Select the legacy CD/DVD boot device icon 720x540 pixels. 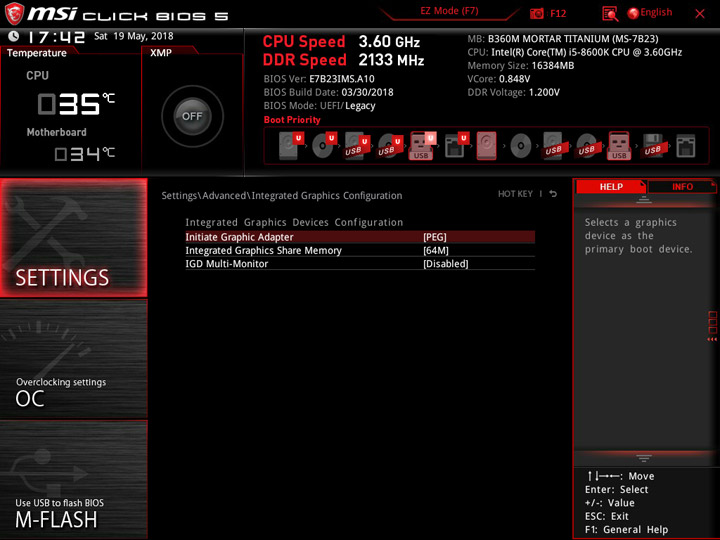click(x=521, y=146)
